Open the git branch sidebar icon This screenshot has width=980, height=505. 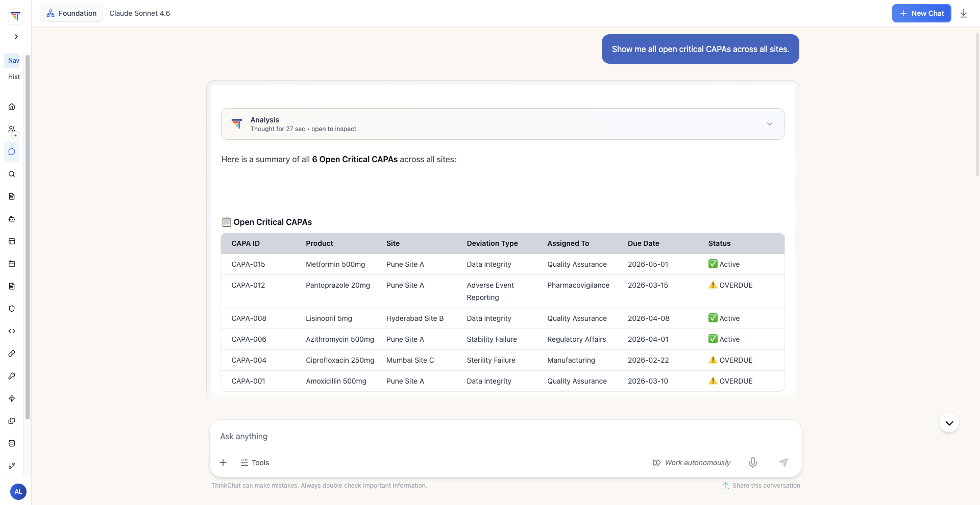pos(12,466)
